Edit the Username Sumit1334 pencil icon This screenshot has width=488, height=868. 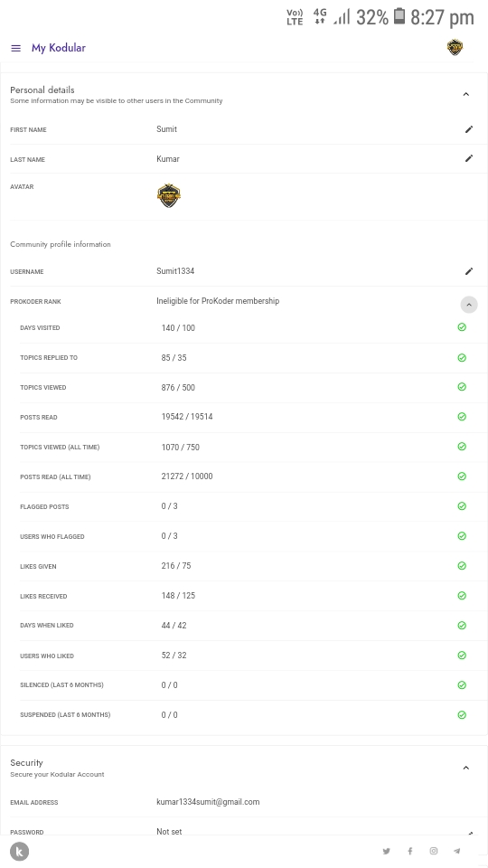tap(469, 271)
